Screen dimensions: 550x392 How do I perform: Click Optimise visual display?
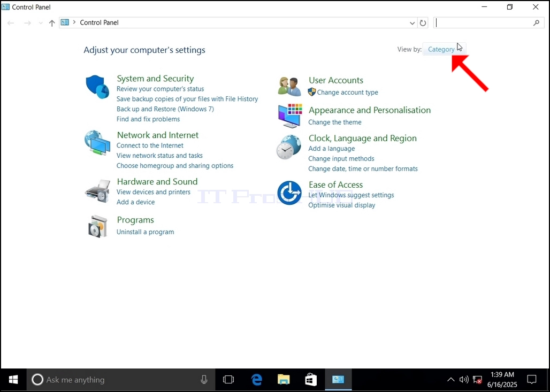(341, 205)
